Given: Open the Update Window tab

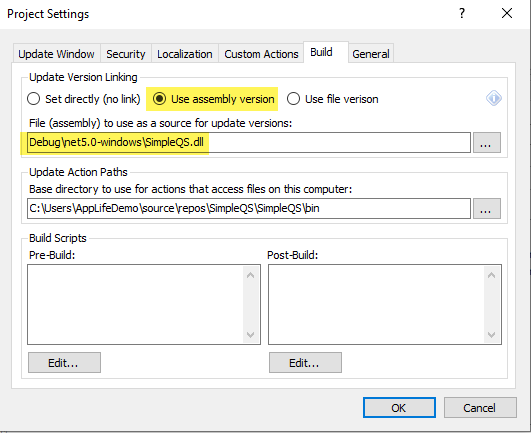Looking at the screenshot, I should (x=57, y=54).
